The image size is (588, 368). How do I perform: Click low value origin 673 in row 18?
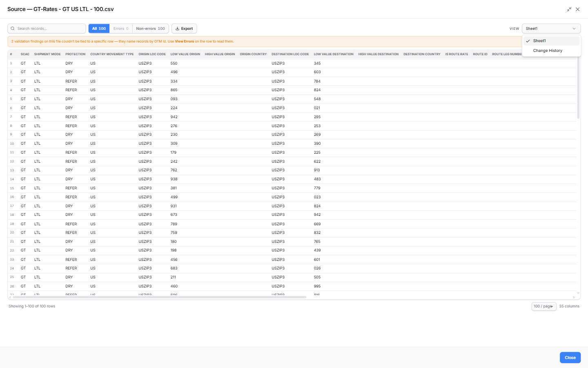click(x=174, y=215)
